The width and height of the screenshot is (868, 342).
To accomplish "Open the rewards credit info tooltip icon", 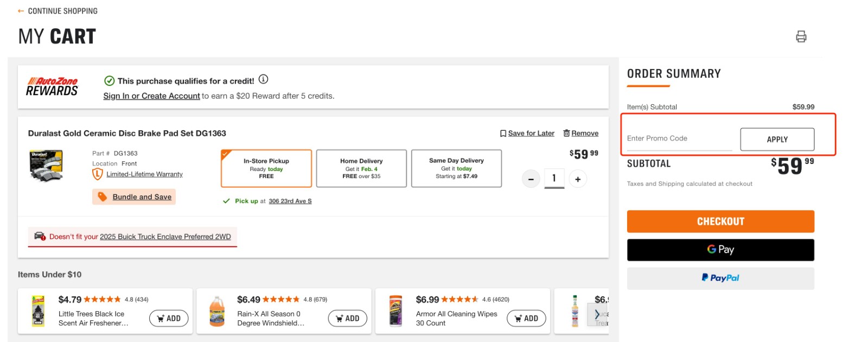I will pyautogui.click(x=263, y=79).
